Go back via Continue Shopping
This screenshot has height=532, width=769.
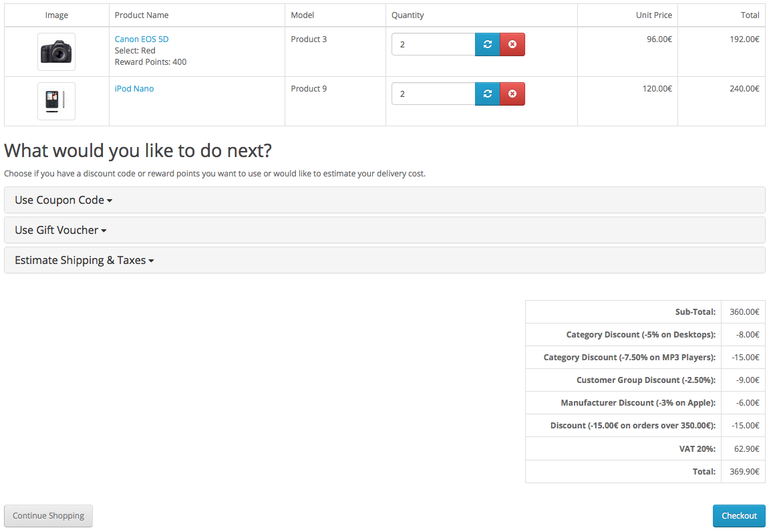pos(49,516)
